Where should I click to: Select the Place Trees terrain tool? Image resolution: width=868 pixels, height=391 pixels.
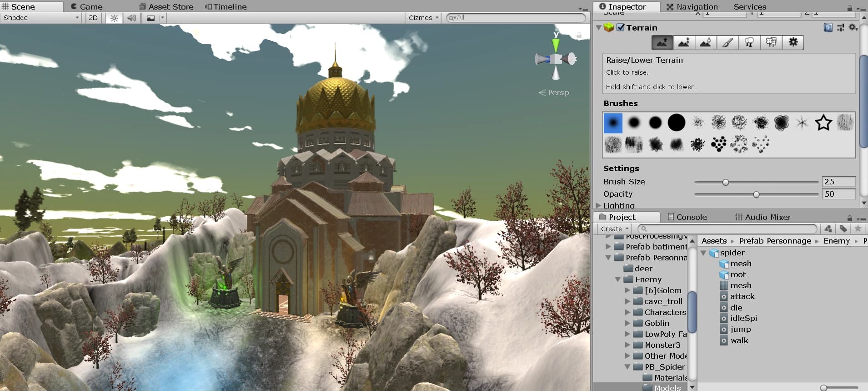coord(749,43)
